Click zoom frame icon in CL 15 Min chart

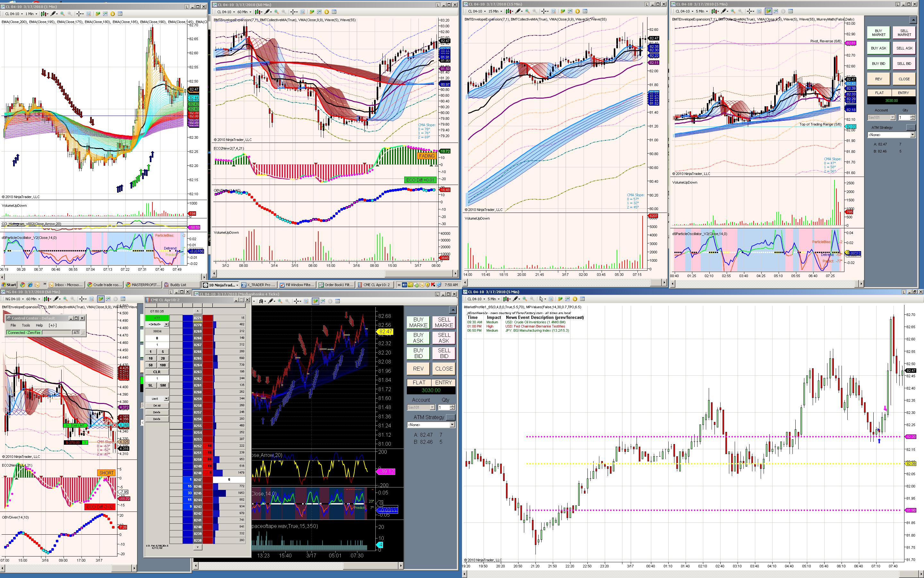click(554, 12)
